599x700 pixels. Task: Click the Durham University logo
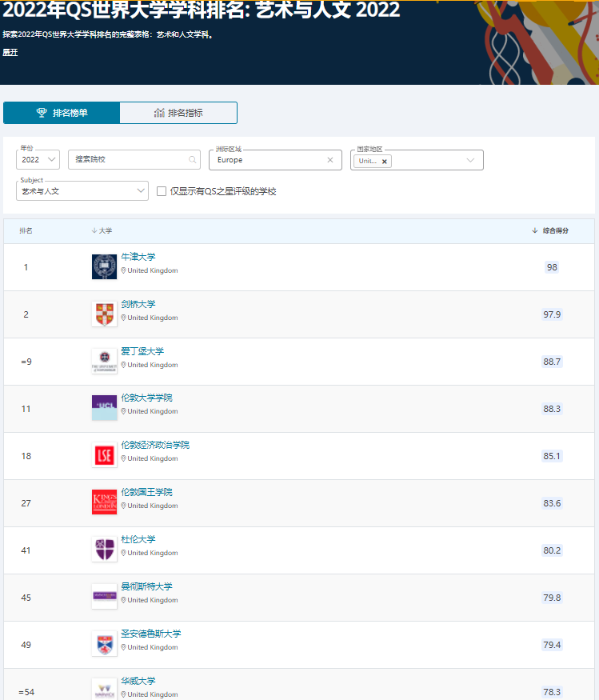tap(104, 549)
